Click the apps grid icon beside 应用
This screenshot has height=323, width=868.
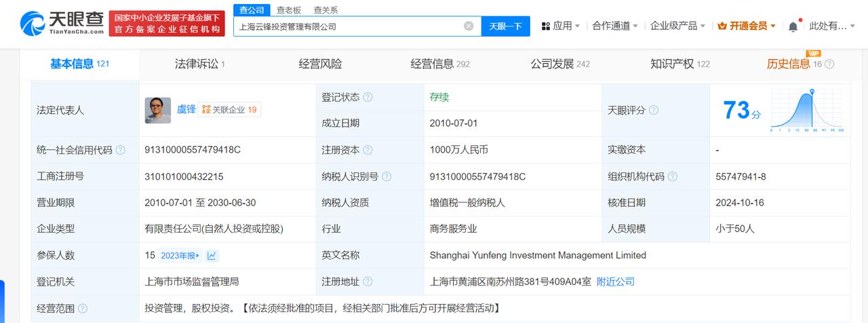[x=545, y=26]
